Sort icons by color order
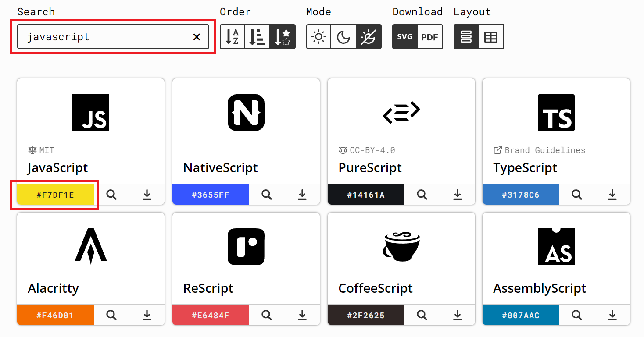 click(257, 37)
